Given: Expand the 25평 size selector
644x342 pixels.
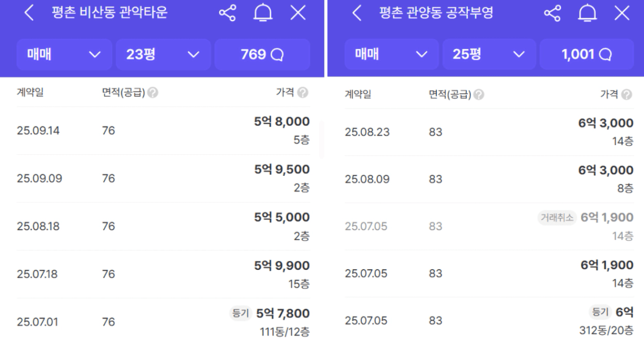Looking at the screenshot, I should pos(489,54).
